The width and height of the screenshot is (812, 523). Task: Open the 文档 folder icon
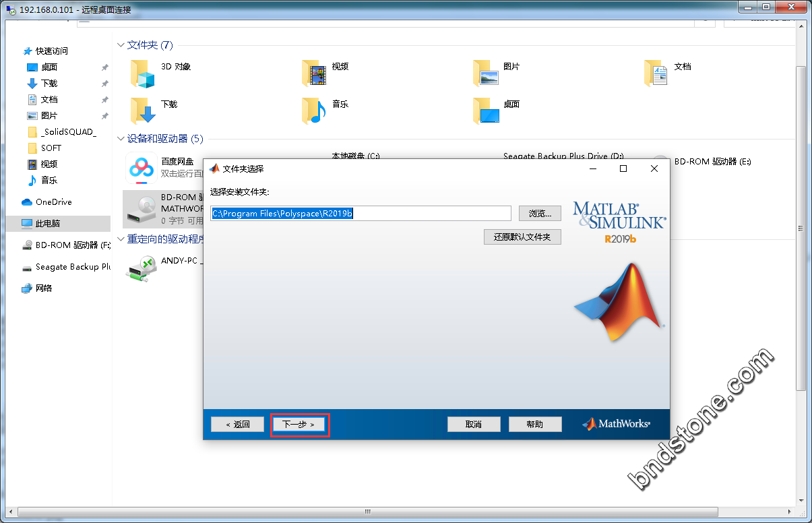[x=656, y=73]
